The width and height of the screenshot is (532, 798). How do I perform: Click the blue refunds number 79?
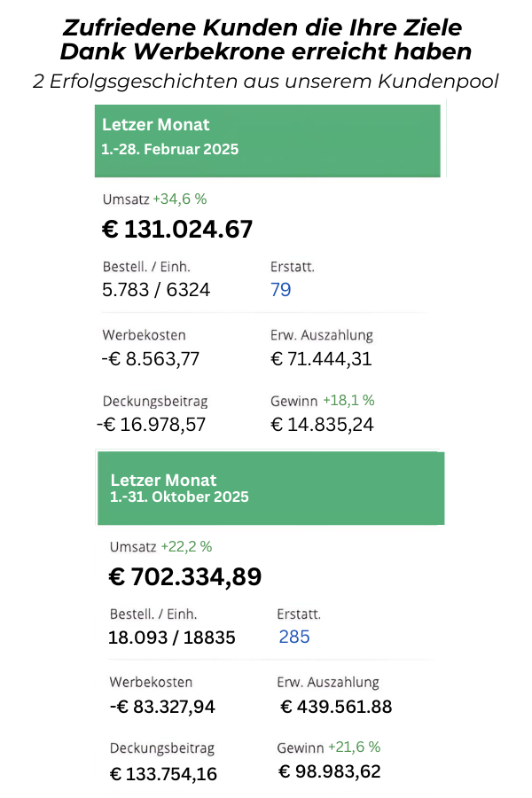280,290
